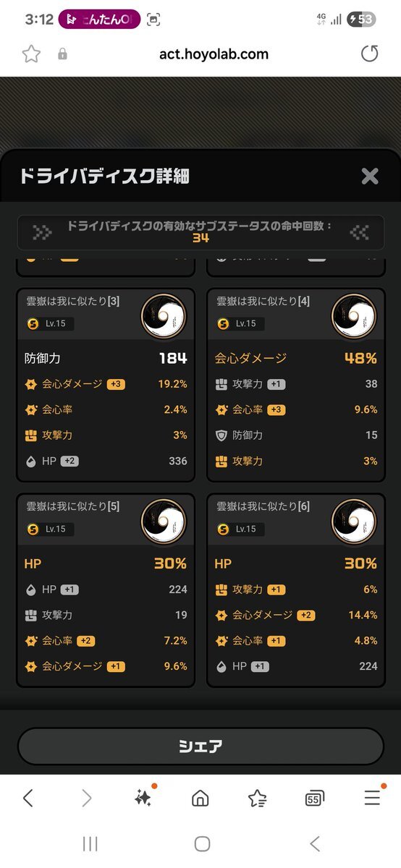Viewport: 401px width, 868px height.
Task: Tap the act.hoyolab.com address field
Action: [214, 54]
